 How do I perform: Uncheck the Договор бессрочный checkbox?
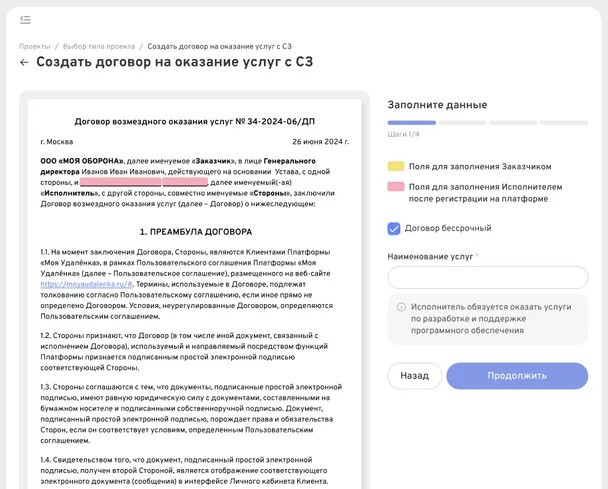click(394, 228)
